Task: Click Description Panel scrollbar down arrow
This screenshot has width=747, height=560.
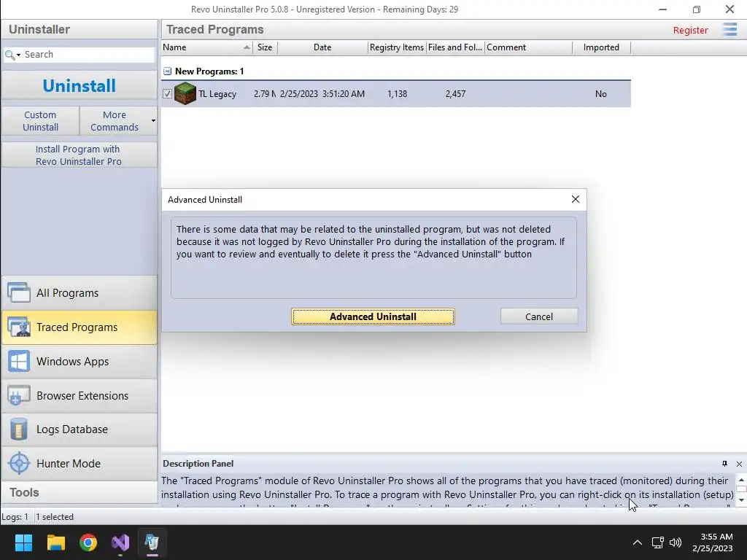Action: tap(741, 500)
